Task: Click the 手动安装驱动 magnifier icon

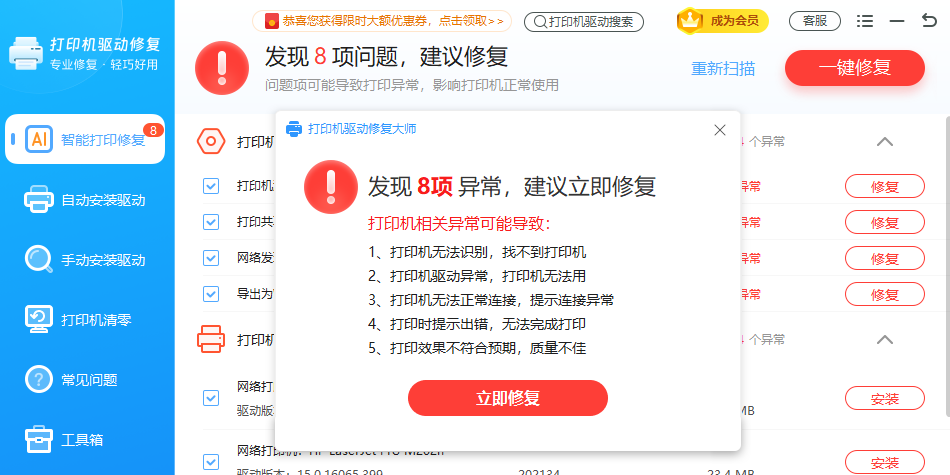Action: click(x=39, y=260)
